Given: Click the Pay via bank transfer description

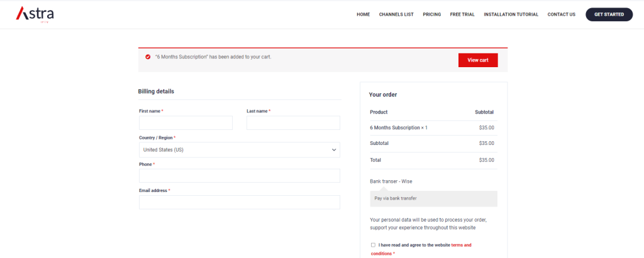Looking at the screenshot, I should (396, 198).
